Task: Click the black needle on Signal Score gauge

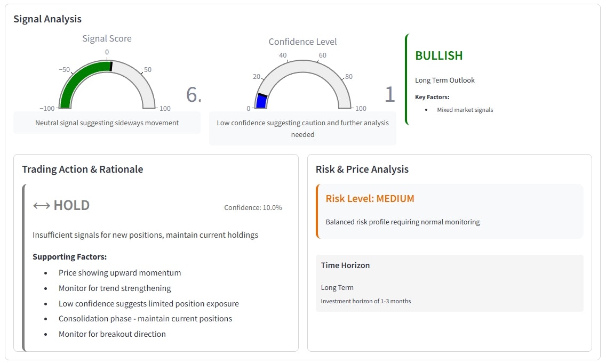Action: pyautogui.click(x=111, y=66)
